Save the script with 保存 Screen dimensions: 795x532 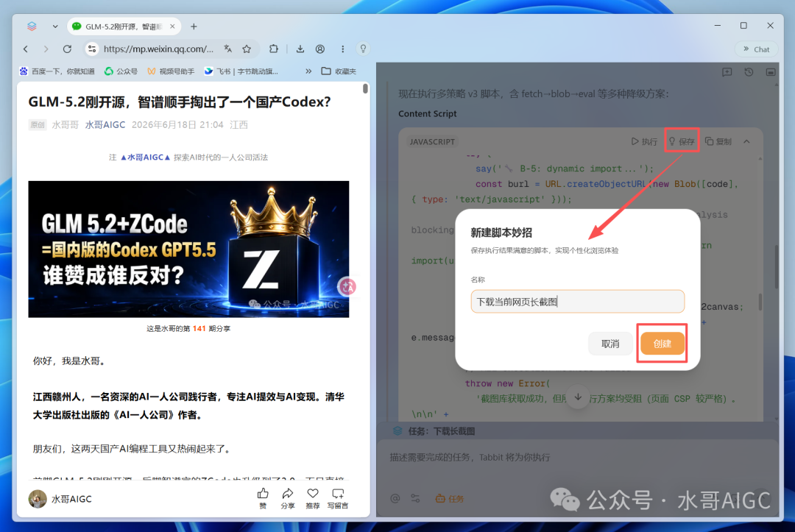682,141
